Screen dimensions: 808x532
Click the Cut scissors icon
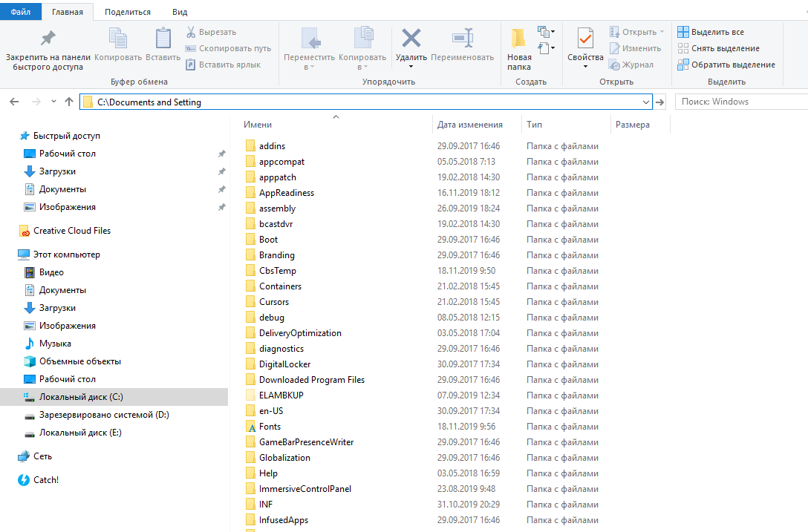pos(191,32)
